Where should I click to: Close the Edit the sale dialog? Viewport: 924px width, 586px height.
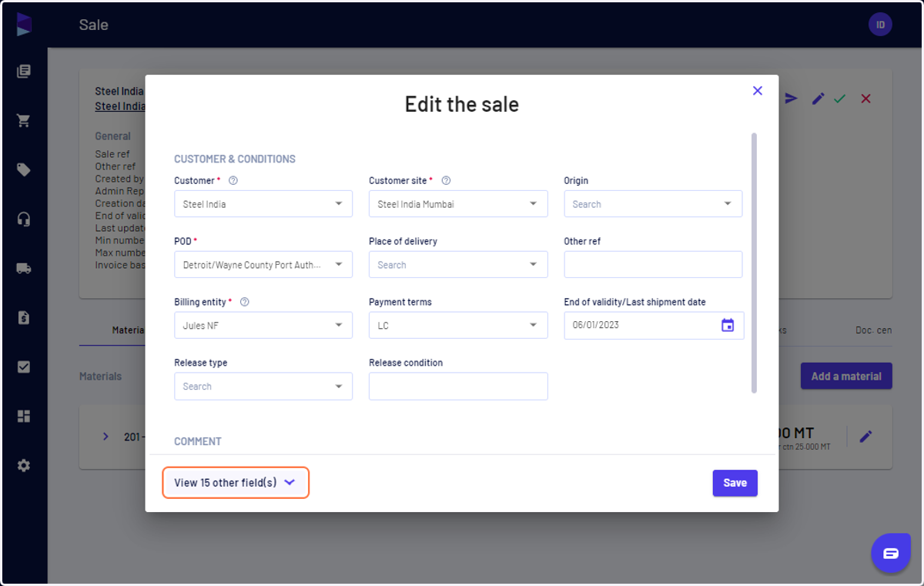pyautogui.click(x=758, y=91)
